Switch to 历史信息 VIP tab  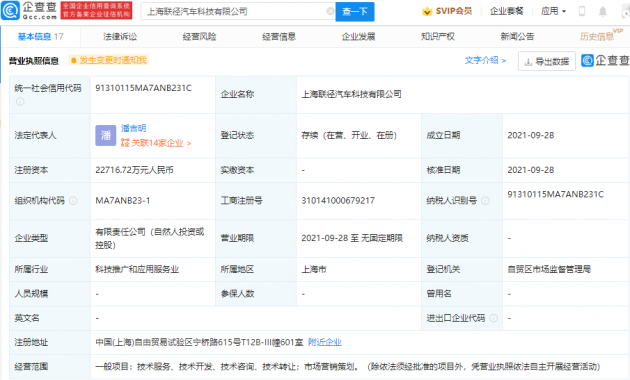point(600,35)
